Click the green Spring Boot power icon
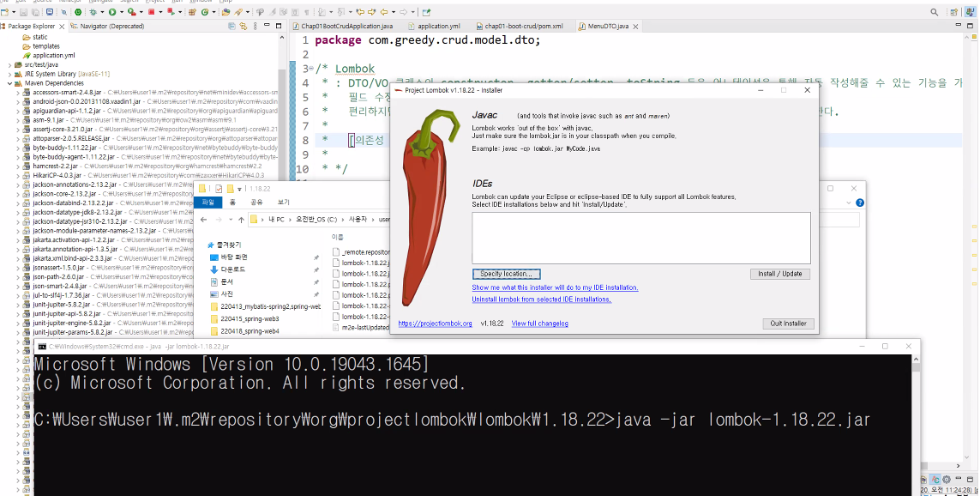The width and height of the screenshot is (980, 496). pyautogui.click(x=78, y=12)
